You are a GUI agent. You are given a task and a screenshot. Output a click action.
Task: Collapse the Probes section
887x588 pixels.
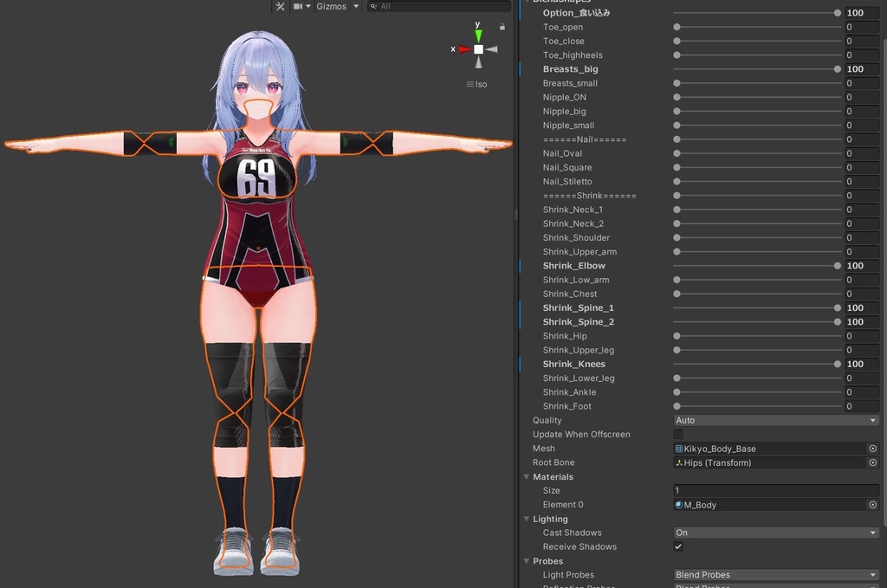pyautogui.click(x=527, y=561)
